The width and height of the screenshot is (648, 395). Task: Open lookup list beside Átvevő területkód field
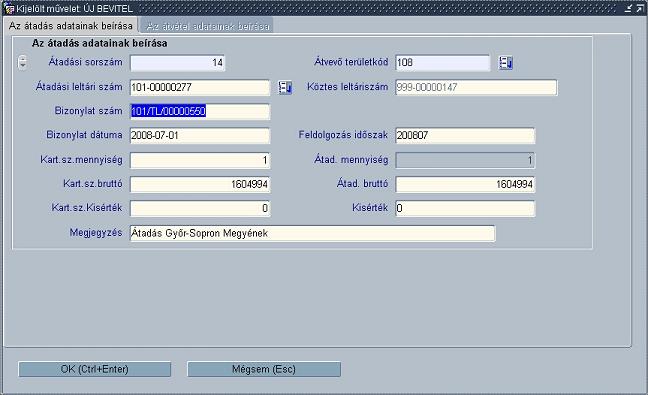505,63
